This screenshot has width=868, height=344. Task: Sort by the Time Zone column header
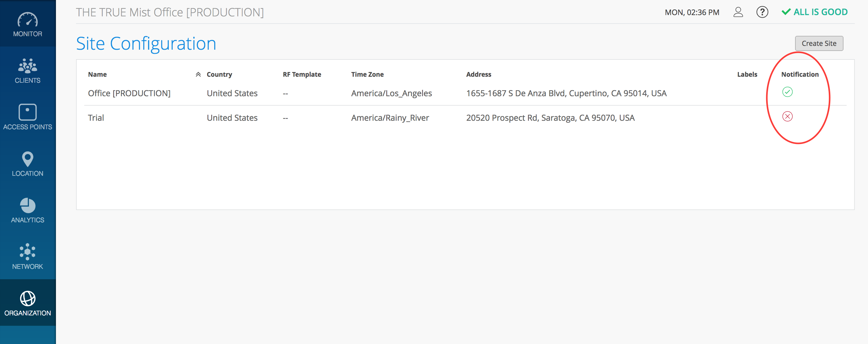[367, 75]
